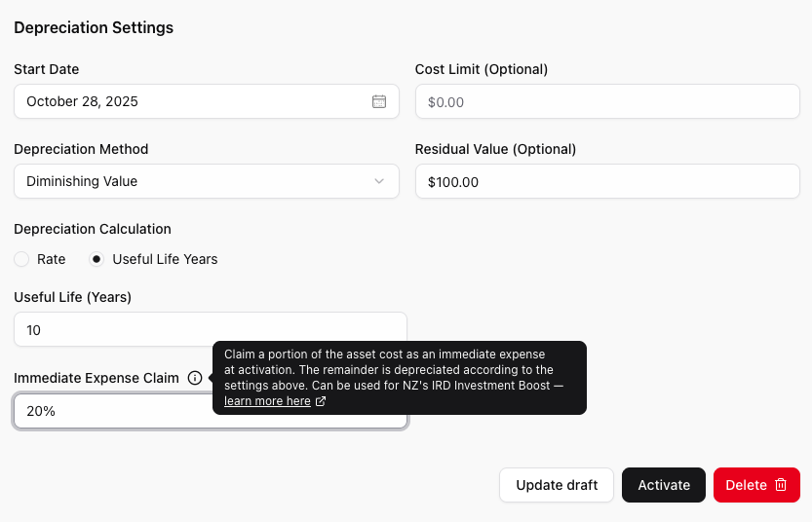Follow the "learn more here" link

click(267, 401)
